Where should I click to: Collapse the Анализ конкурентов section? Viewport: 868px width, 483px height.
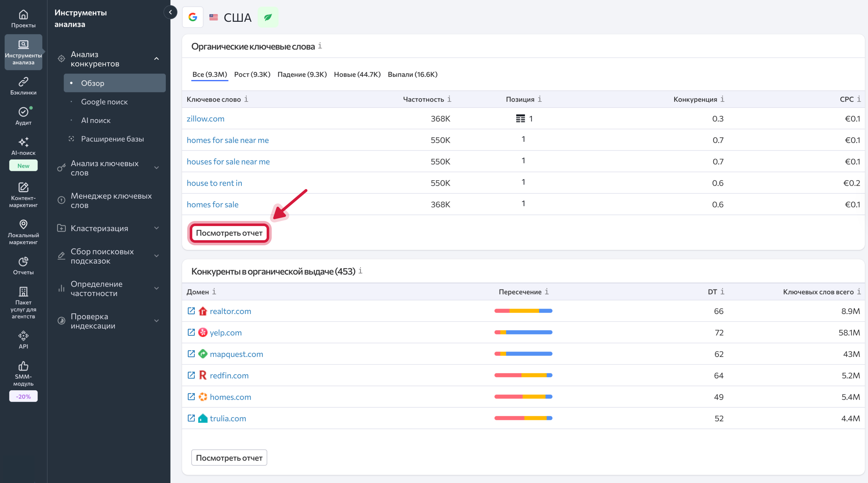[x=156, y=59]
